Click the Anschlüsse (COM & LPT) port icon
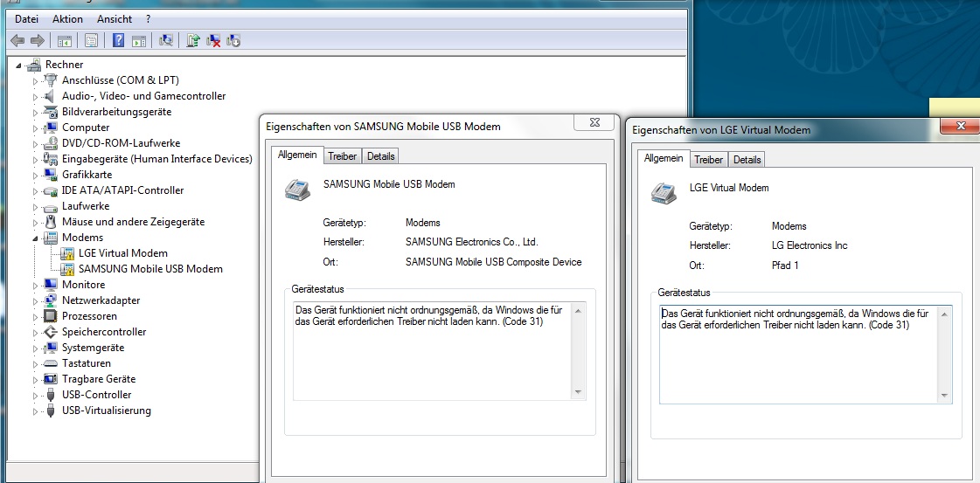Viewport: 980px width, 483px height. tap(51, 79)
